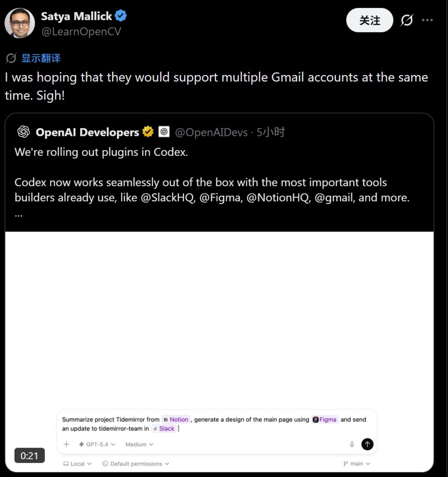This screenshot has height=477, width=448.
Task: Click the OpenAI logo avatar in quoted post
Action: (24, 132)
